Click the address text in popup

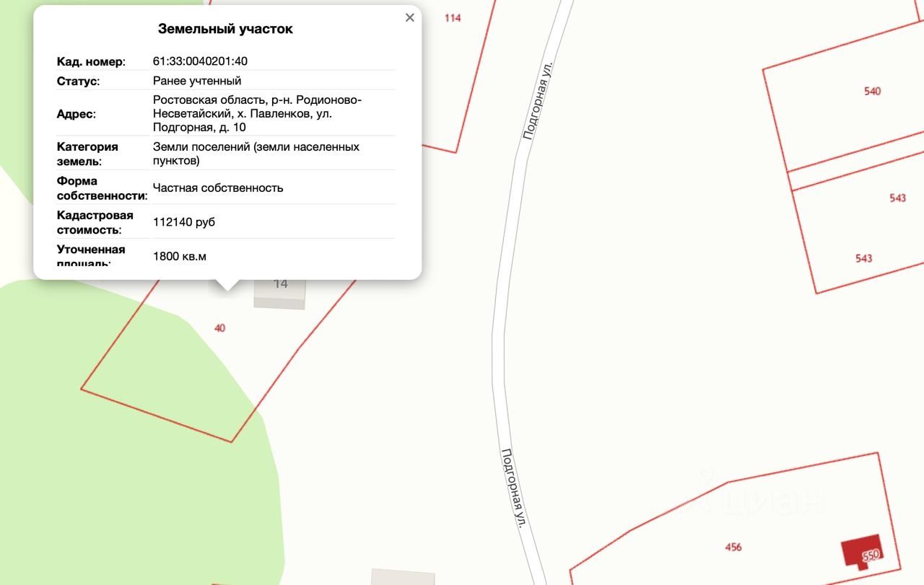(258, 113)
